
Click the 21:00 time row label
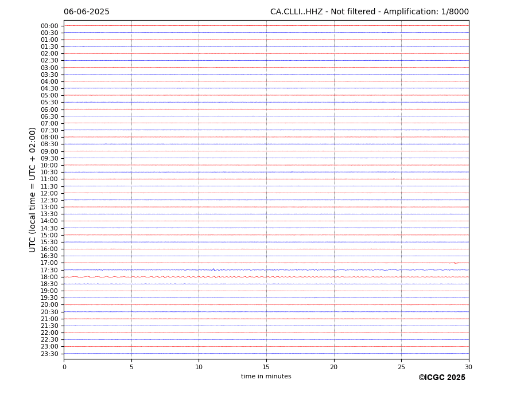pyautogui.click(x=49, y=319)
